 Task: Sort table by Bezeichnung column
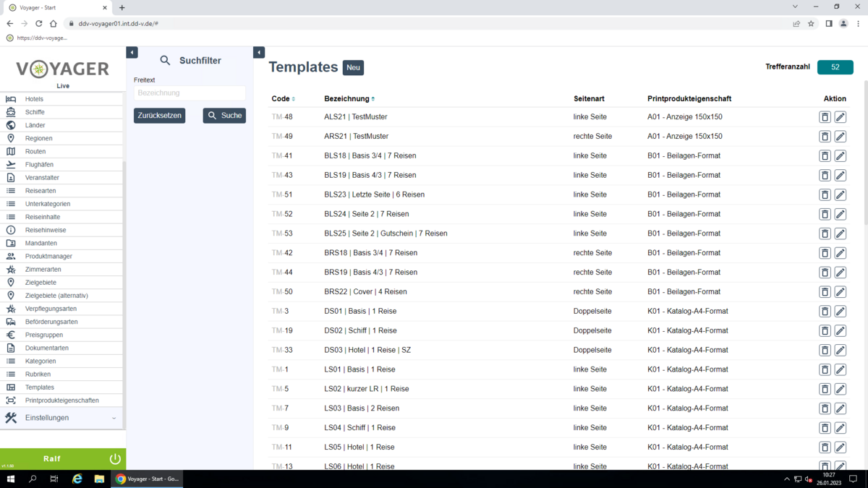click(349, 98)
